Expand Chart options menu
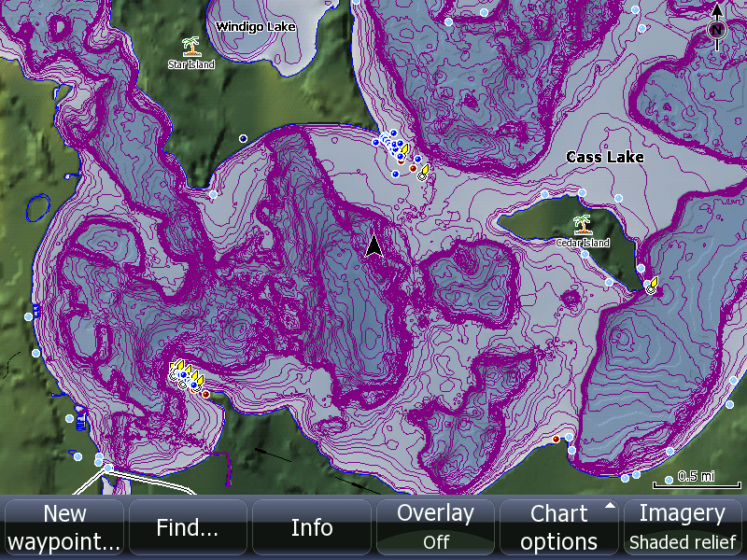 (x=558, y=527)
